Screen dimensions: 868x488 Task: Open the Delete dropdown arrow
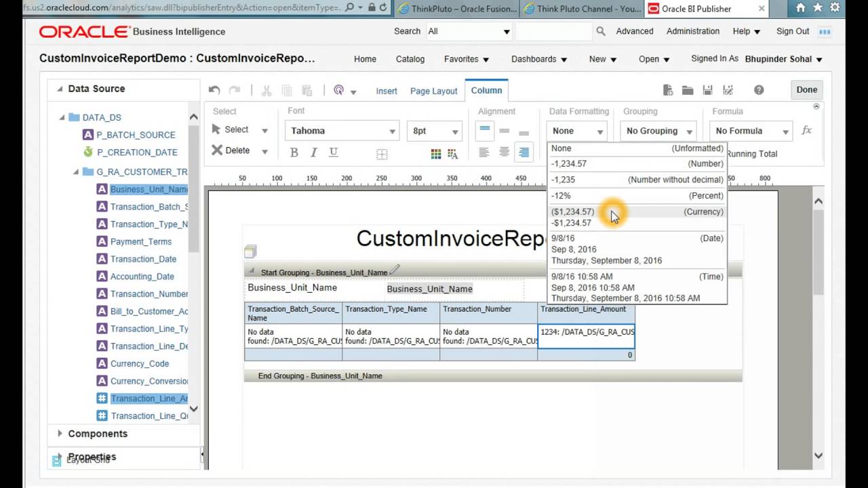[264, 151]
